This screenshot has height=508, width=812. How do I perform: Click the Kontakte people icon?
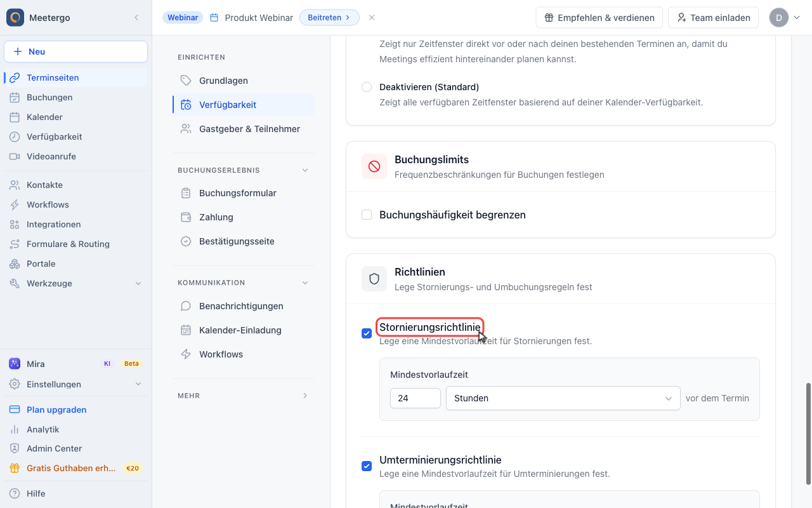tap(15, 185)
